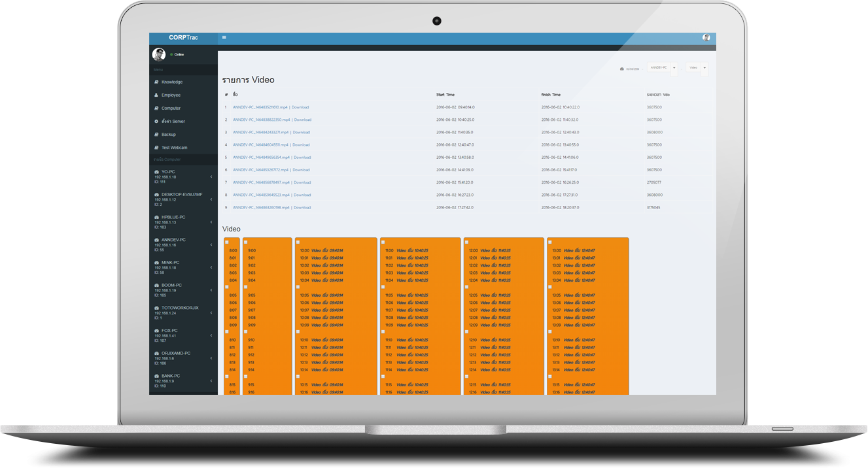Download video ANNDEV-PC_1464859649523.mp4
The width and height of the screenshot is (868, 468).
pyautogui.click(x=302, y=195)
